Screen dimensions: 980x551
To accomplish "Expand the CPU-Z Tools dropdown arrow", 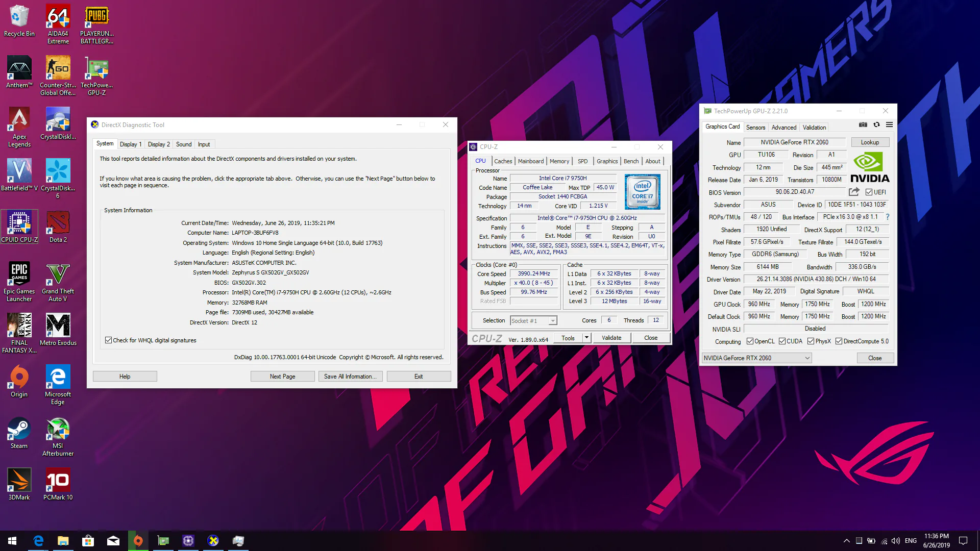I will tap(586, 338).
